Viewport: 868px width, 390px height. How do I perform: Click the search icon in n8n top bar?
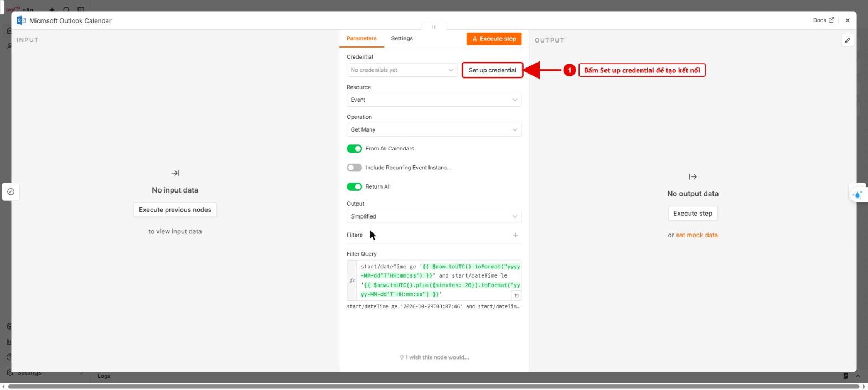[66, 9]
